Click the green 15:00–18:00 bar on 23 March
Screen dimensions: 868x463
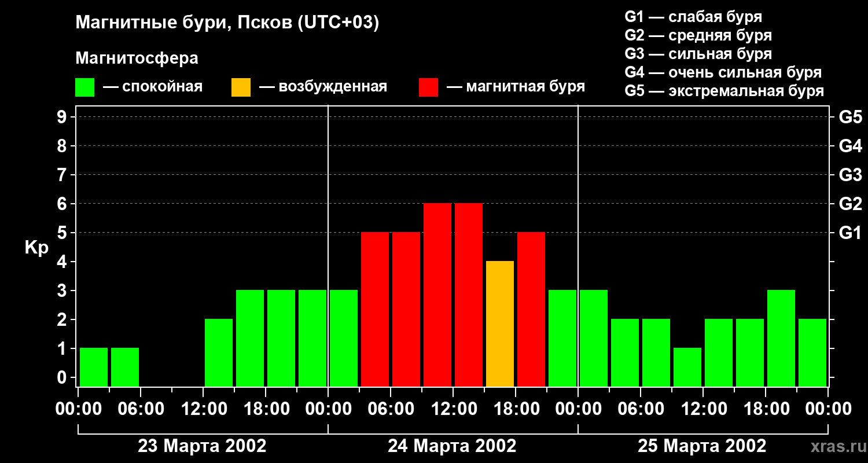click(250, 339)
